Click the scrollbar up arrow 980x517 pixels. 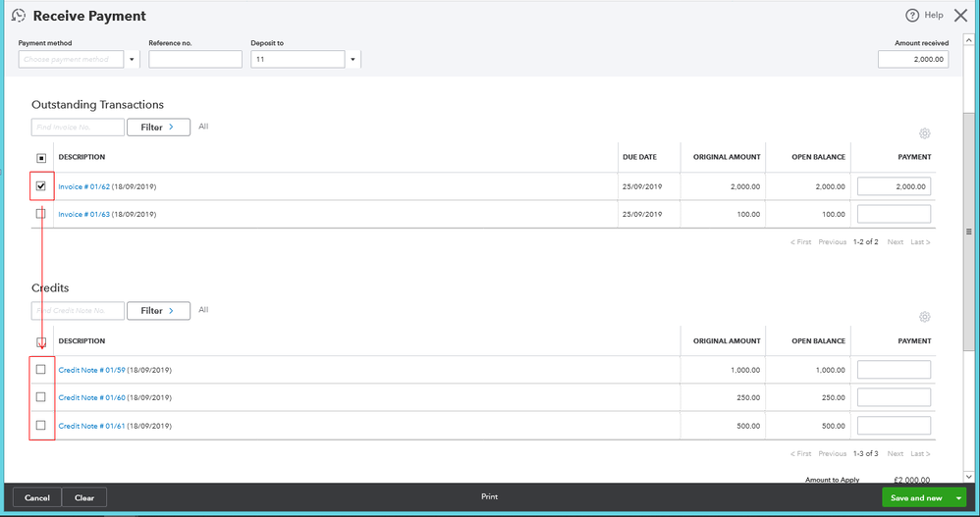[969, 39]
